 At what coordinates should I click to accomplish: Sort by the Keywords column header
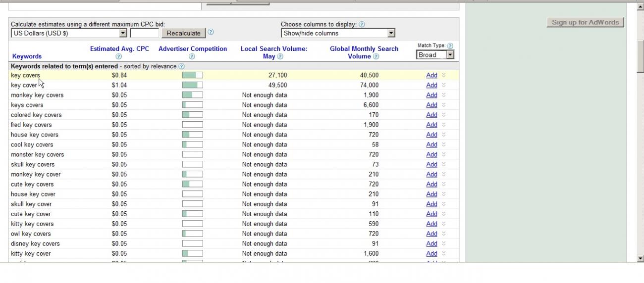pos(27,56)
